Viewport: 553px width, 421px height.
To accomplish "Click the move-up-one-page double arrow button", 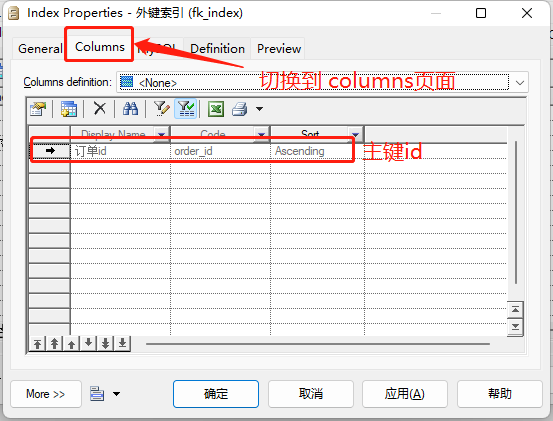I will coord(54,343).
